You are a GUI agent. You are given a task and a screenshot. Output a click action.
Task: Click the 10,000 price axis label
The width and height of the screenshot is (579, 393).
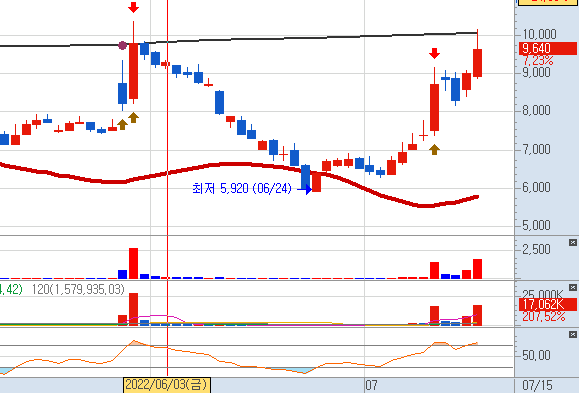tap(539, 34)
